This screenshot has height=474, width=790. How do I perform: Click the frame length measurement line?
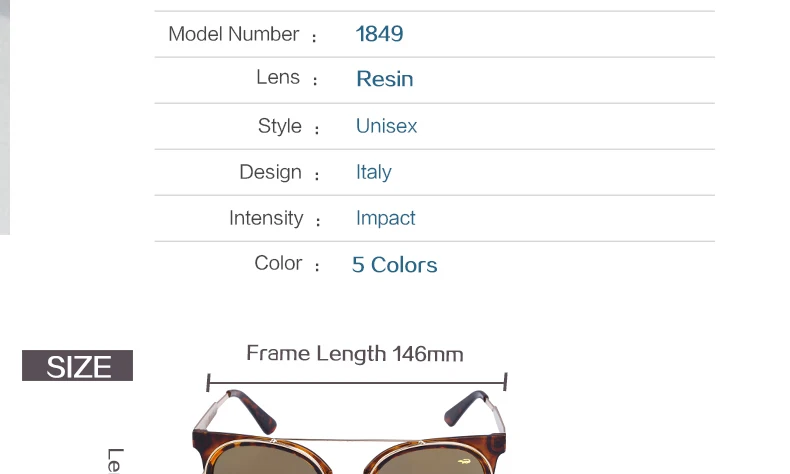click(357, 383)
